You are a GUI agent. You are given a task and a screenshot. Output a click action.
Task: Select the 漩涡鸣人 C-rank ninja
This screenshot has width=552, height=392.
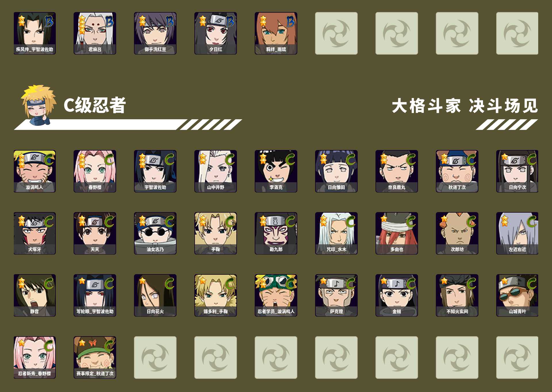coord(34,171)
